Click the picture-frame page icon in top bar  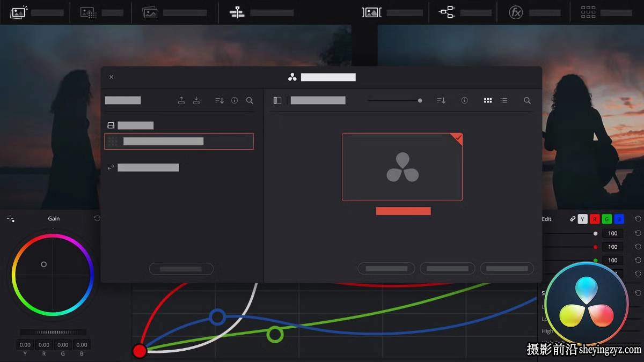pos(150,12)
